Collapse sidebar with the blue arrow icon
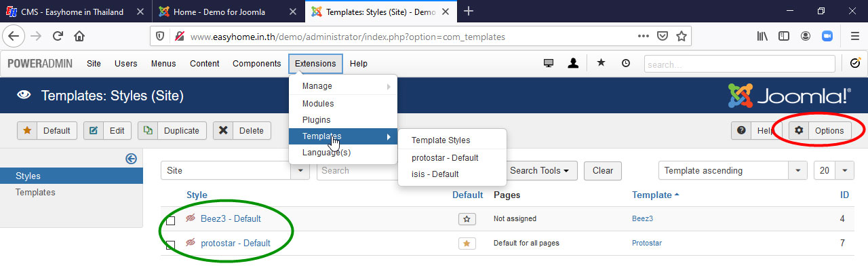868x272 pixels. pyautogui.click(x=132, y=158)
